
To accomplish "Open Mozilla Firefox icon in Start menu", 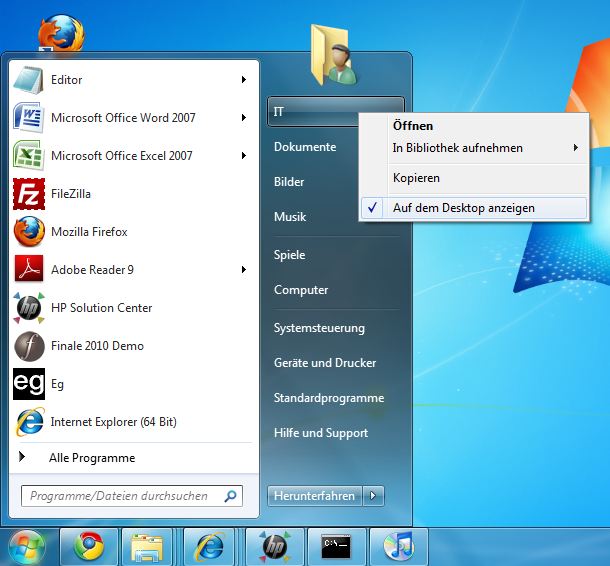I will coord(29,231).
